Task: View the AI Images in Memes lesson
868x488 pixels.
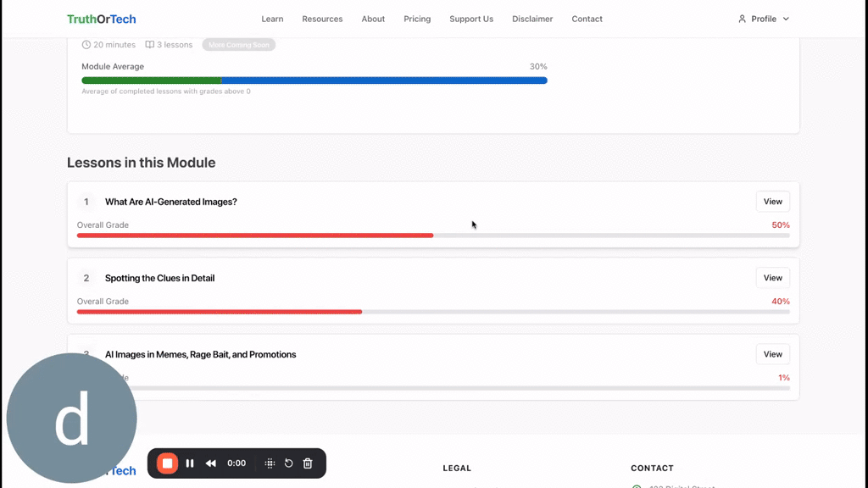Action: coord(773,354)
